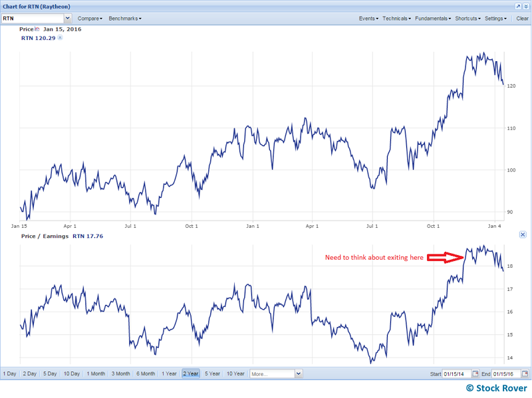532x398 pixels.
Task: Click the 90 price axis label
Action: [x=510, y=212]
